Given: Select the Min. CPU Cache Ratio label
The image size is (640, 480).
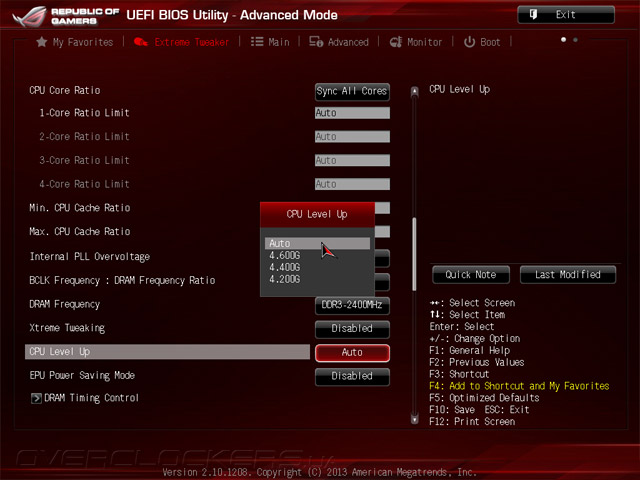Looking at the screenshot, I should pyautogui.click(x=80, y=208).
